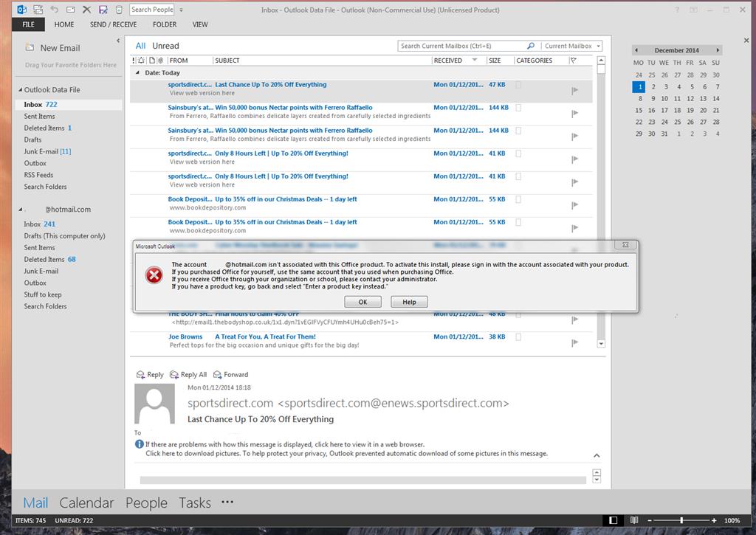Toggle category box for Last Chance message
756x535 pixels.
click(x=518, y=85)
